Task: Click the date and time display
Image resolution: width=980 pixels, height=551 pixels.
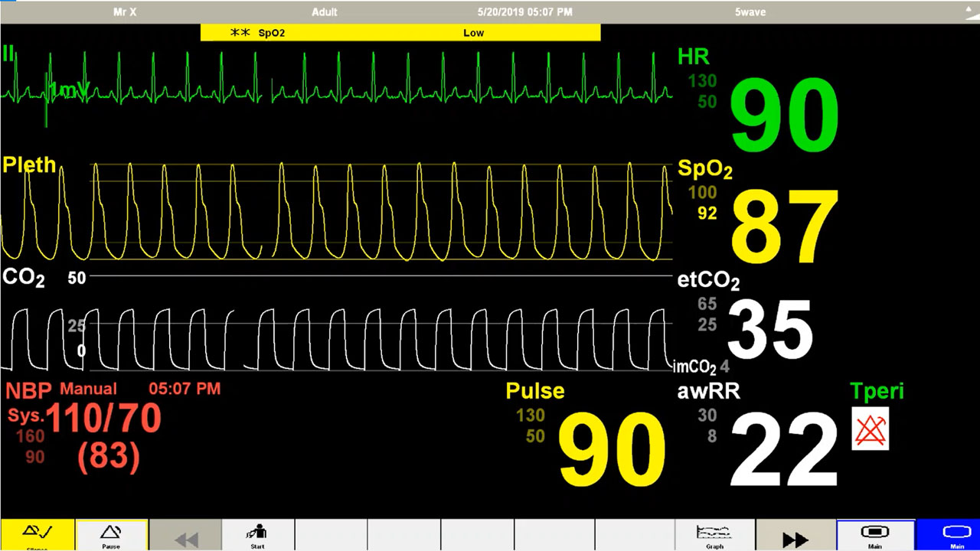Action: point(524,12)
